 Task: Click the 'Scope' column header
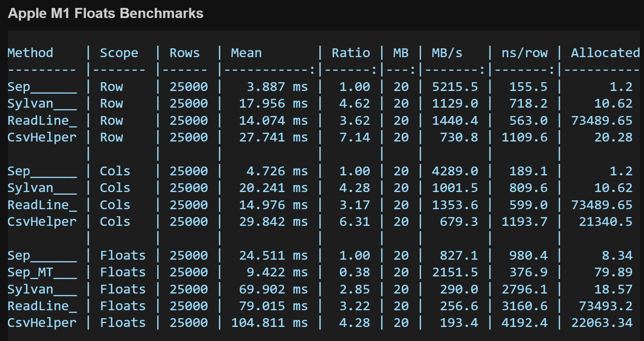[x=119, y=53]
